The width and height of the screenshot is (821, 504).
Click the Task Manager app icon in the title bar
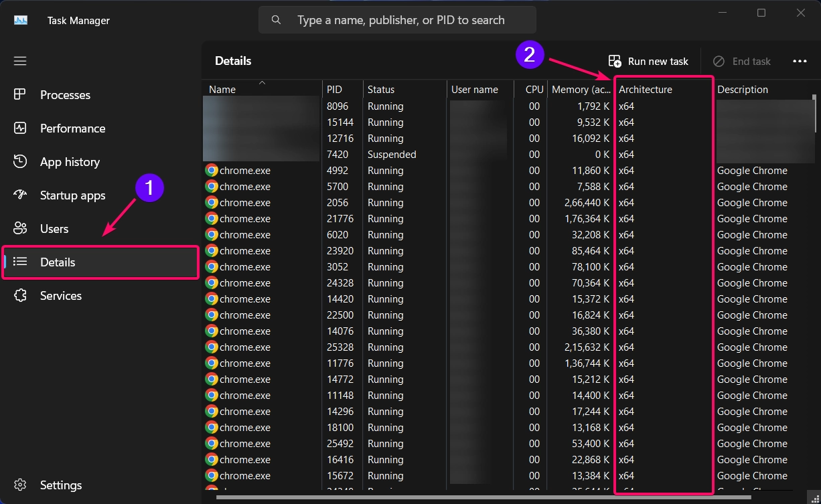click(x=20, y=20)
